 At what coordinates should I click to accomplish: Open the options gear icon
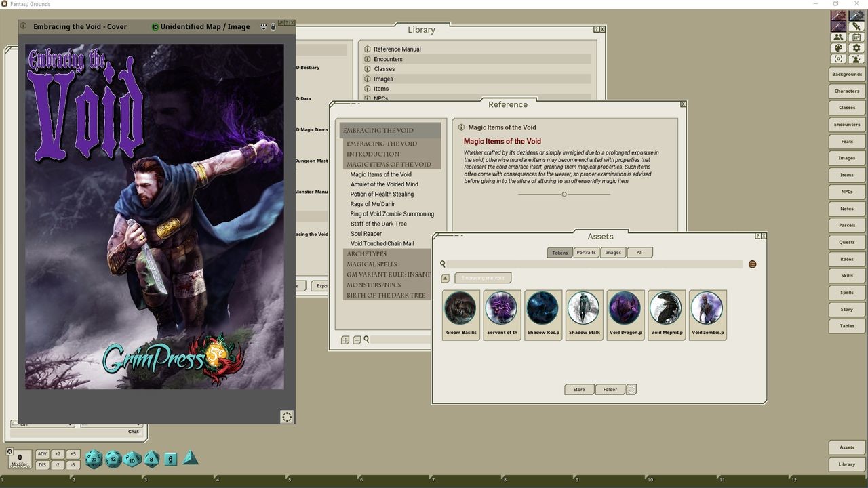pyautogui.click(x=856, y=48)
